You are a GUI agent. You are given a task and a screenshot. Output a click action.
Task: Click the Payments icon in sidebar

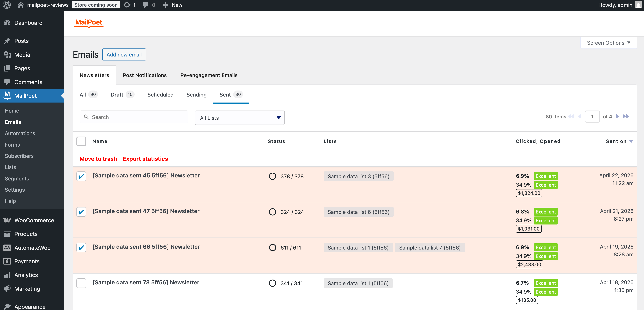pos(7,261)
